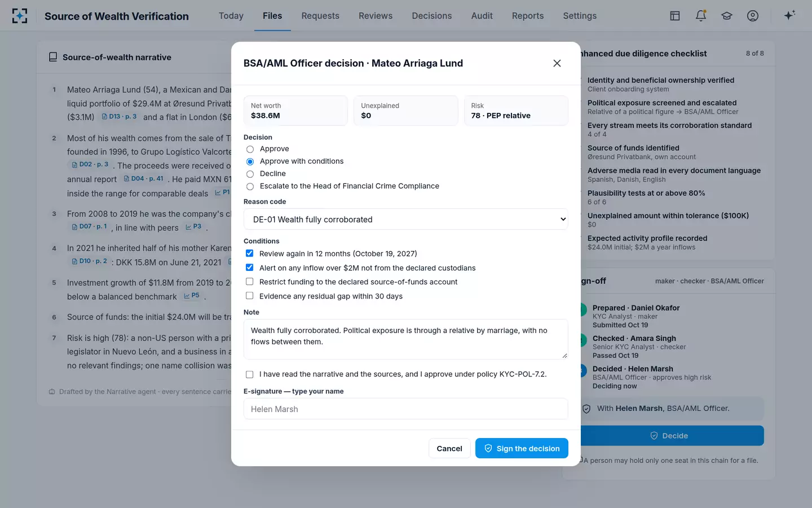This screenshot has height=508, width=812.
Task: Uncheck Alert on any inflow over $2M
Action: tap(249, 268)
